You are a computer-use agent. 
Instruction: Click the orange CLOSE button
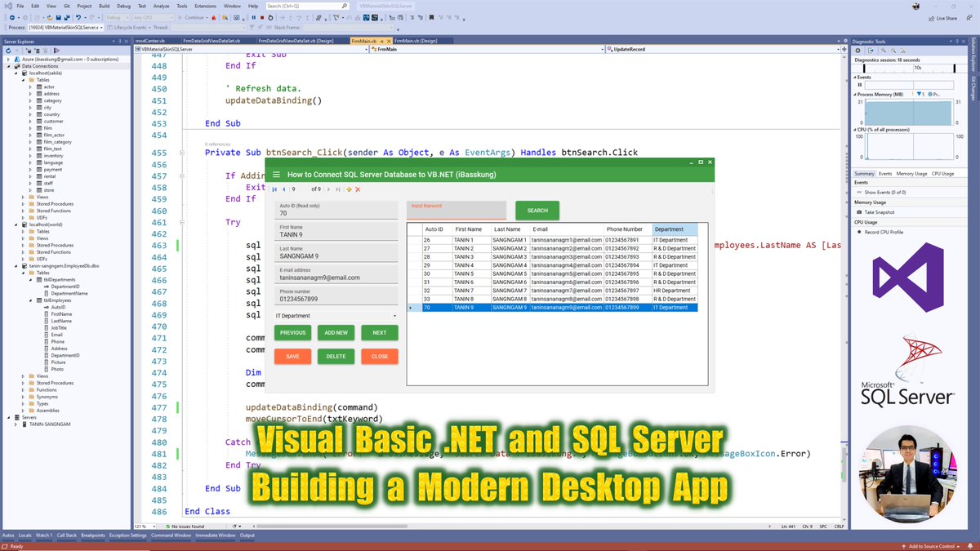click(x=379, y=357)
